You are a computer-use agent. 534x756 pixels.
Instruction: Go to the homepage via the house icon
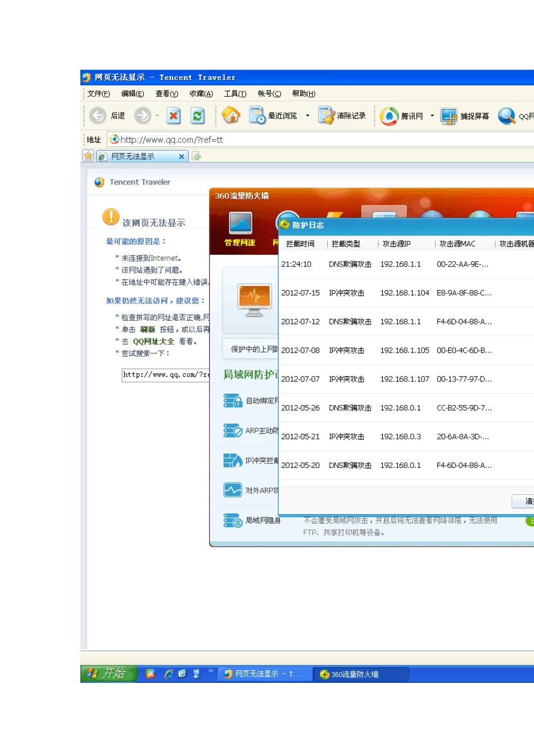[231, 115]
